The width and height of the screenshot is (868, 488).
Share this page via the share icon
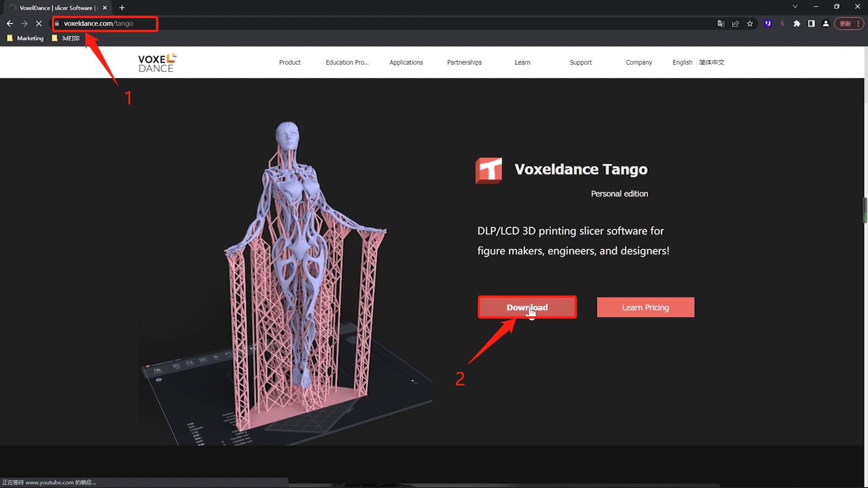pyautogui.click(x=736, y=23)
